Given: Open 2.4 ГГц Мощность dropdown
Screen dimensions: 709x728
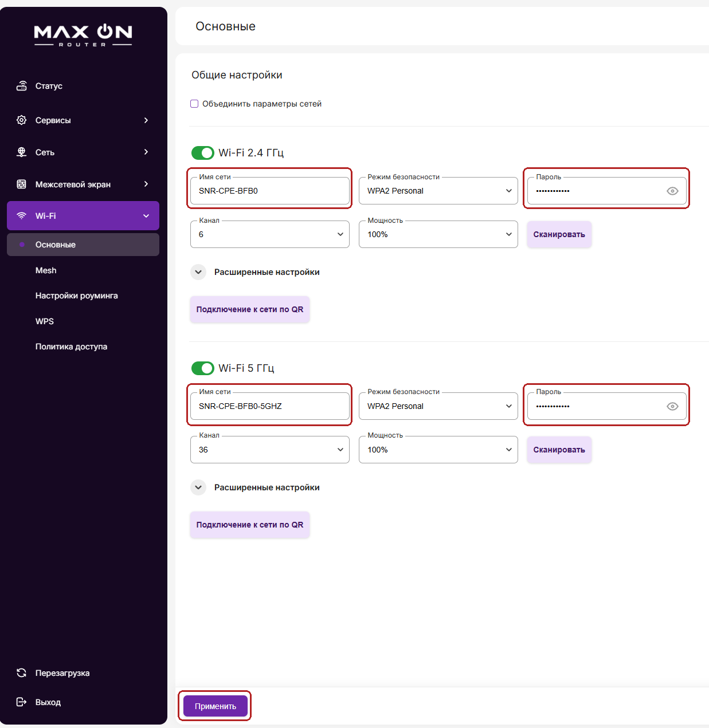Looking at the screenshot, I should [x=438, y=234].
